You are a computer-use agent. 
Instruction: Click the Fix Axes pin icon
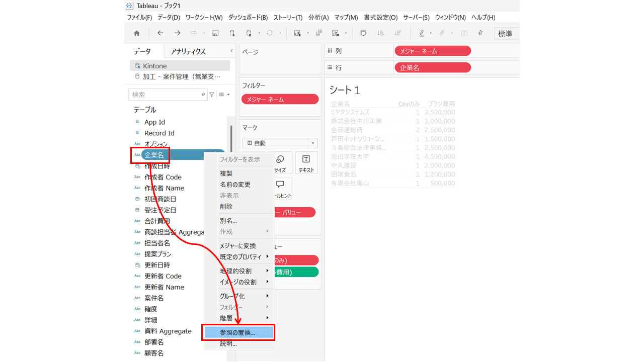pyautogui.click(x=480, y=33)
